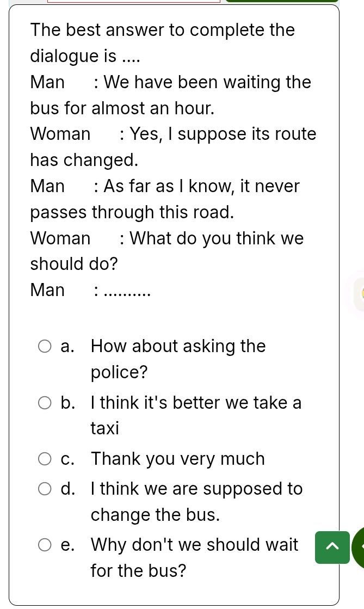
Task: Click the answer text "I think we are supposed to change the bus."
Action: pos(196,501)
